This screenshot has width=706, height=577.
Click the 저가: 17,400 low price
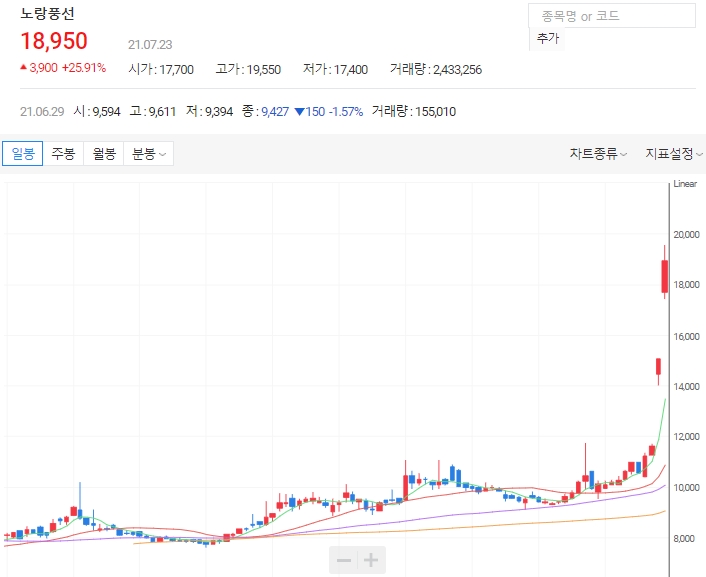[x=335, y=69]
